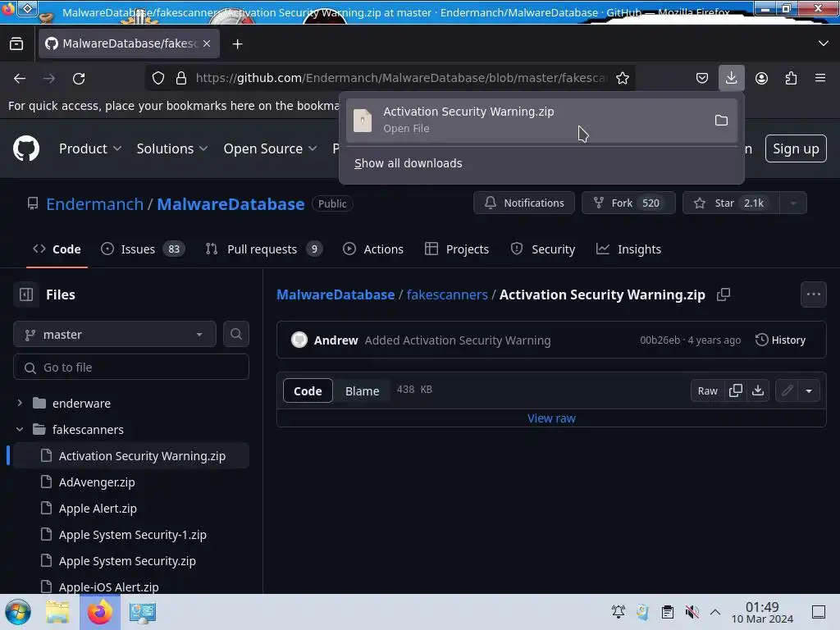Copy raw file contents icon
The image size is (840, 630).
(x=736, y=390)
